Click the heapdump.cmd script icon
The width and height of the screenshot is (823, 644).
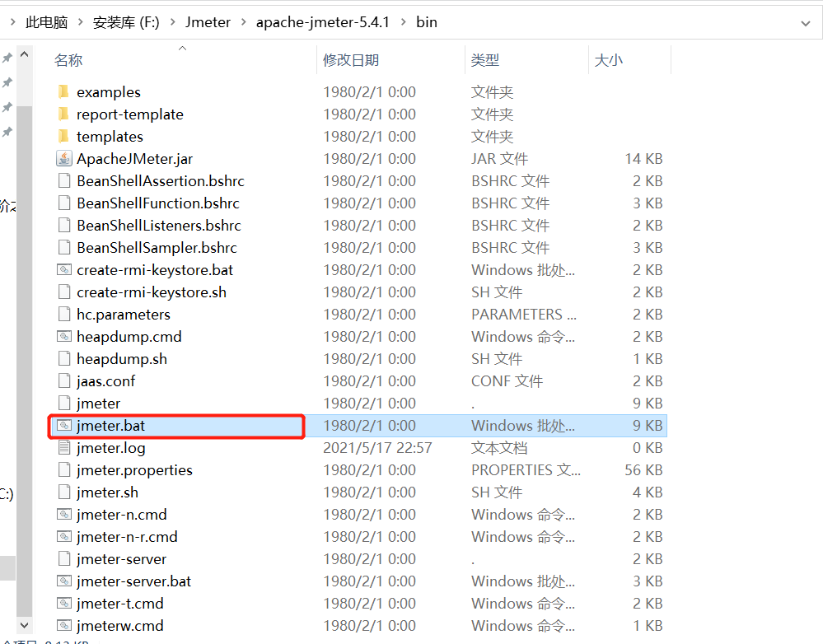click(64, 337)
